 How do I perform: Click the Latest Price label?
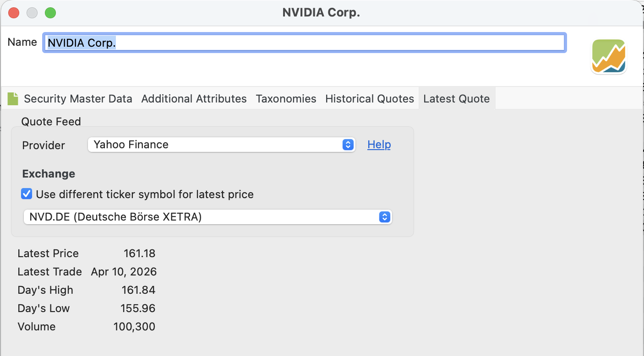click(48, 254)
